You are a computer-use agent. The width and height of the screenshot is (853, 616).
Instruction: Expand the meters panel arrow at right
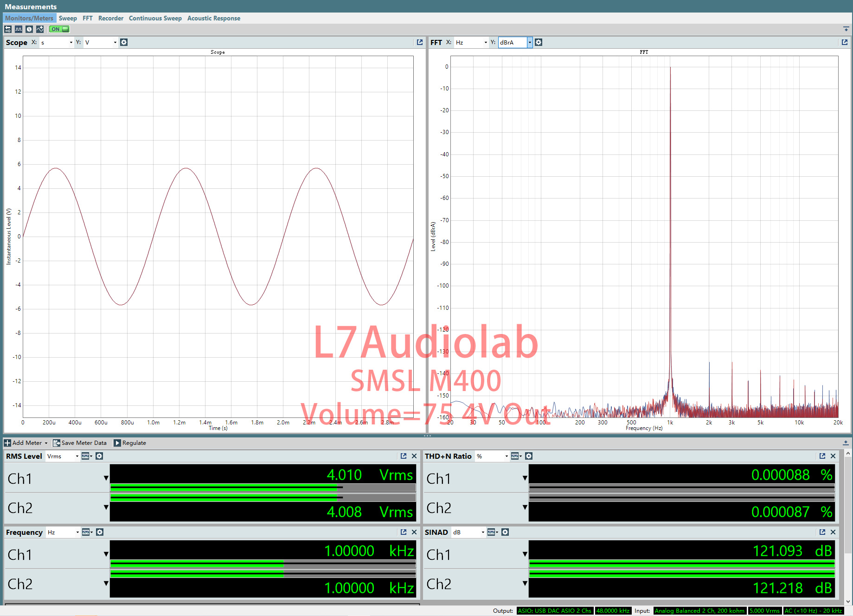pos(846,443)
